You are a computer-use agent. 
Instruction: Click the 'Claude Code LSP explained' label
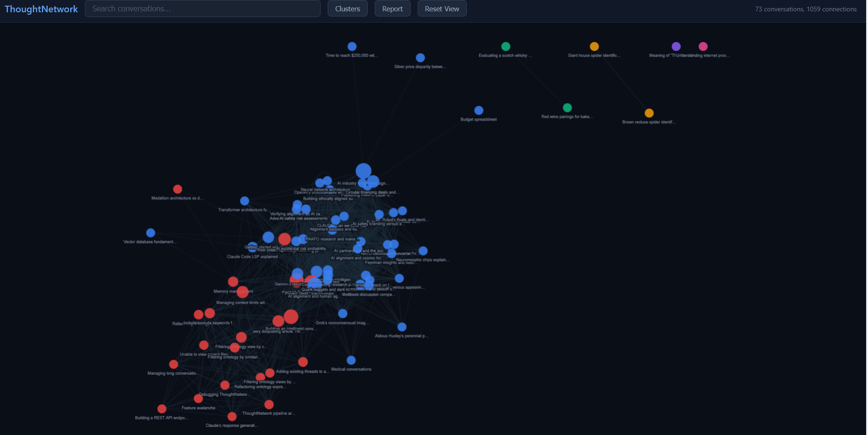coord(252,257)
